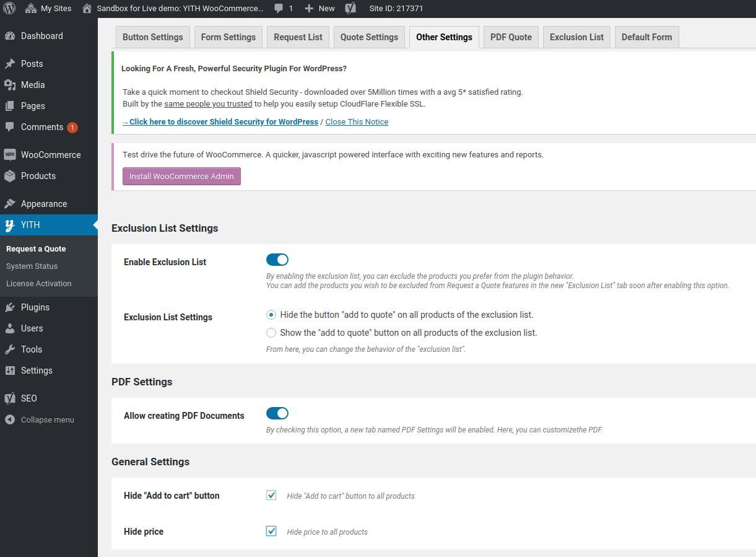Toggle Enable Exclusion List switch
The height and width of the screenshot is (557, 756).
click(277, 260)
